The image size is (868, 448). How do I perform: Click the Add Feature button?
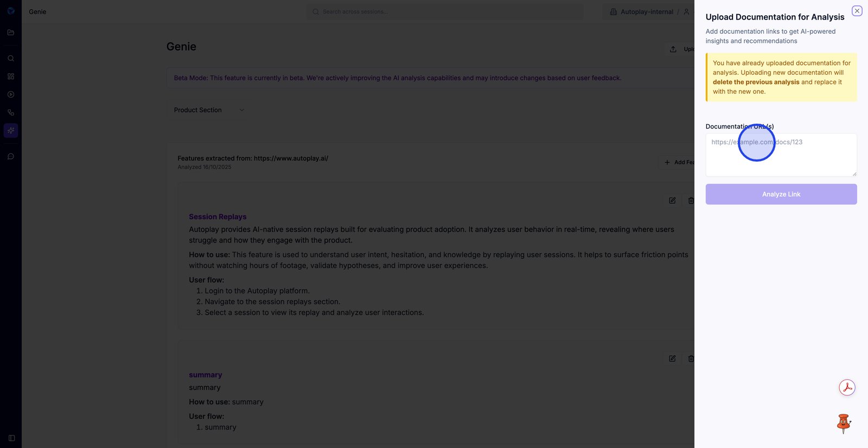(x=678, y=162)
